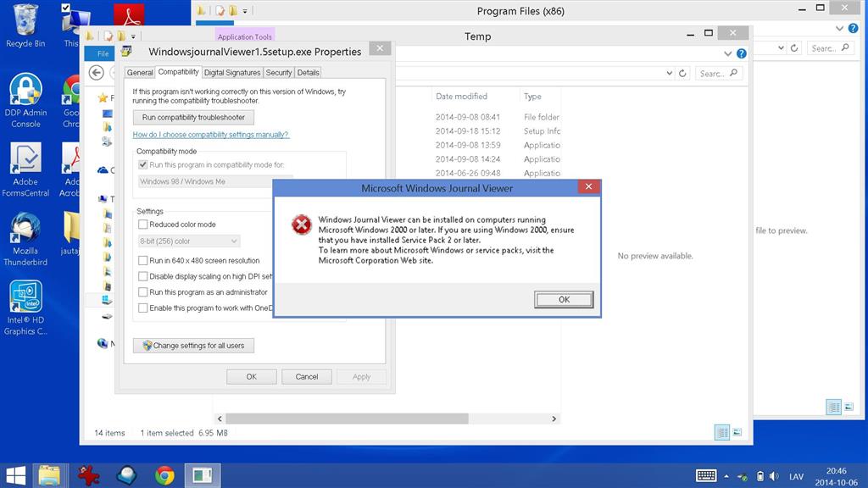
Task: Open the red splat app on taskbar
Action: tap(88, 475)
